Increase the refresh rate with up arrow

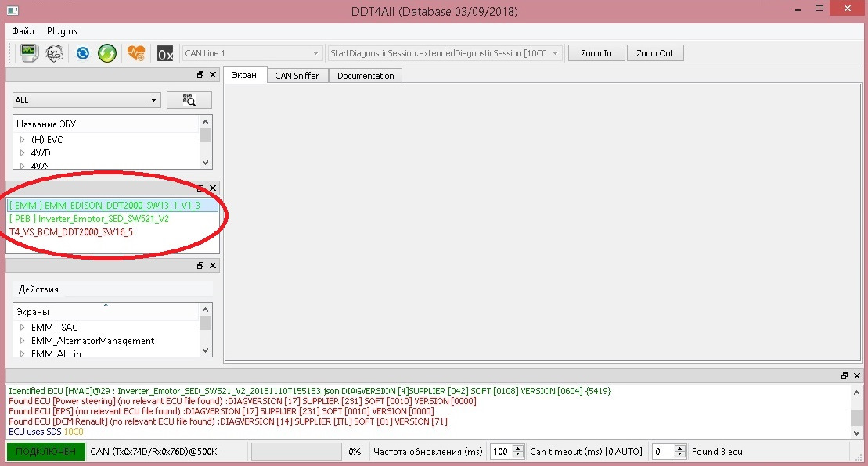(x=518, y=448)
